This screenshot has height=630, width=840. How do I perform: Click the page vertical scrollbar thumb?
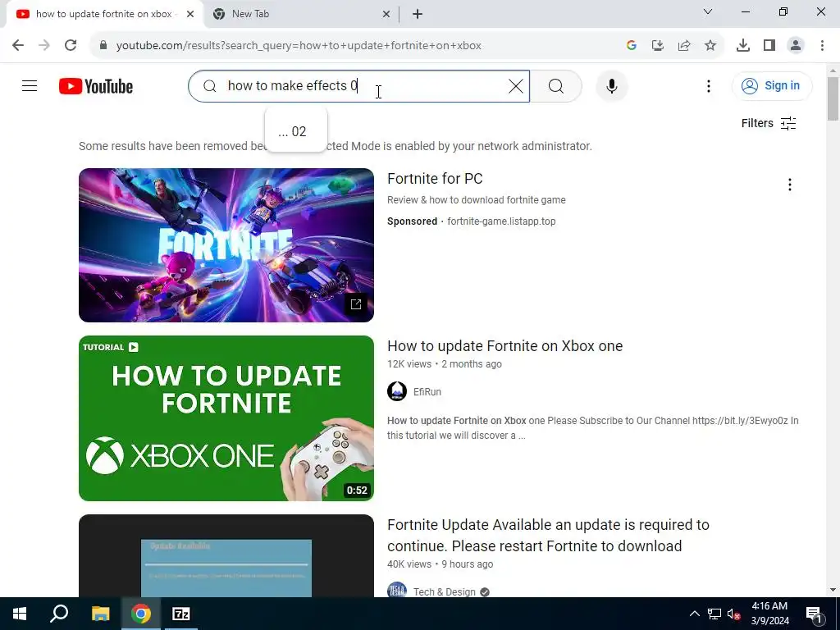[x=833, y=99]
